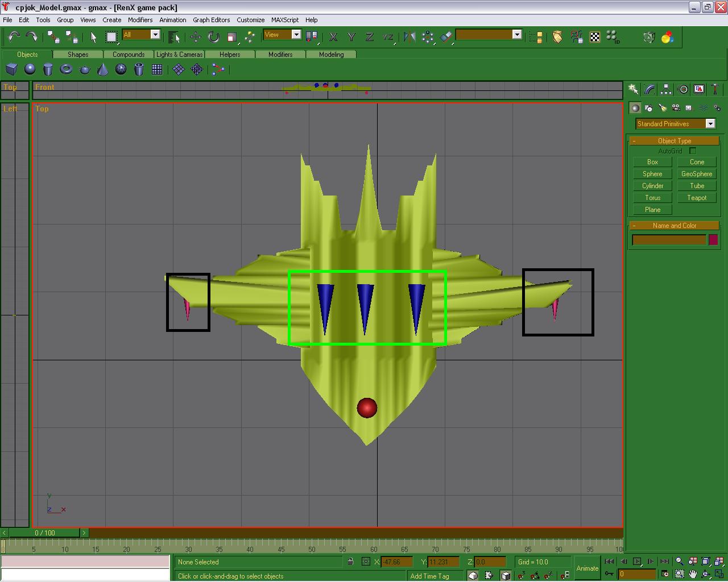Click the Undo arrow in the toolbar
The height and width of the screenshot is (582, 728).
pyautogui.click(x=14, y=37)
